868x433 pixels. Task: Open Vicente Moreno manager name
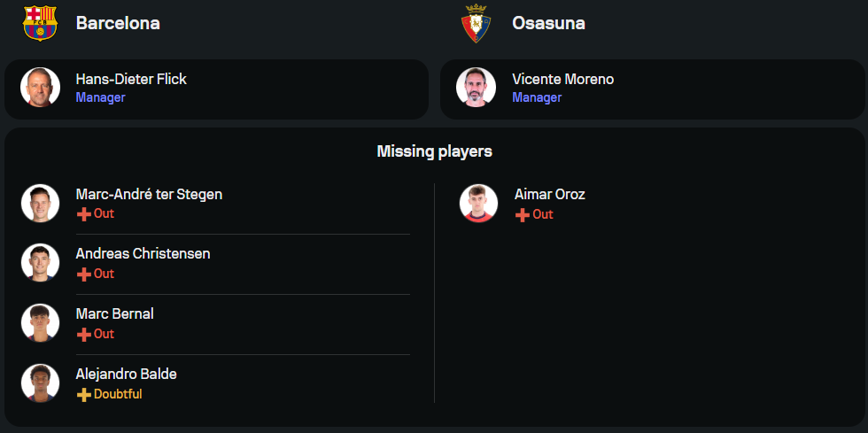[x=562, y=80]
